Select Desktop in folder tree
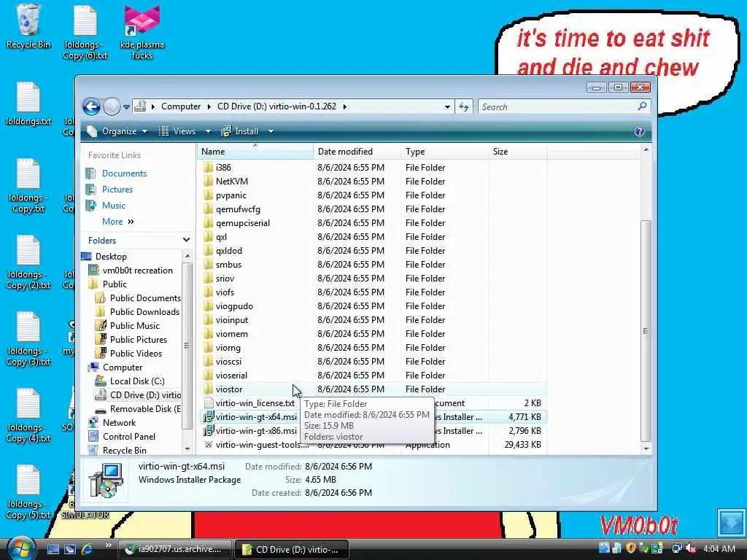Viewport: 747px width, 560px height. (x=111, y=256)
